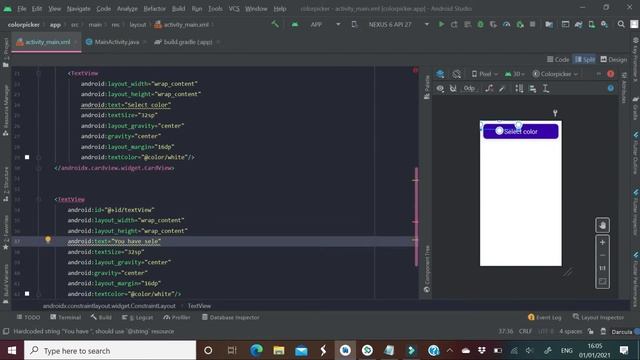640x360 pixels.
Task: Click the Clear All Constraints icon
Action: pyautogui.click(x=489, y=88)
